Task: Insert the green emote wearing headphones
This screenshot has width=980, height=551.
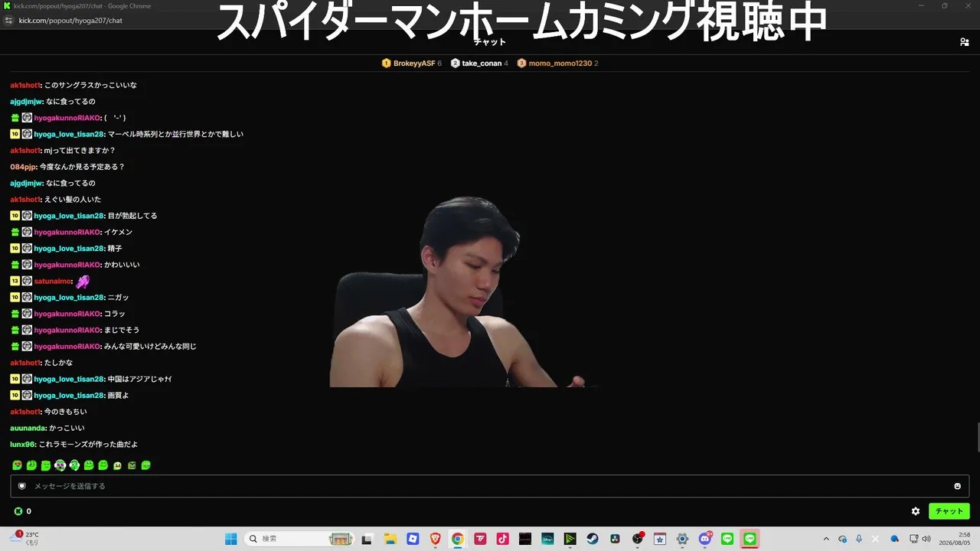Action: click(74, 465)
